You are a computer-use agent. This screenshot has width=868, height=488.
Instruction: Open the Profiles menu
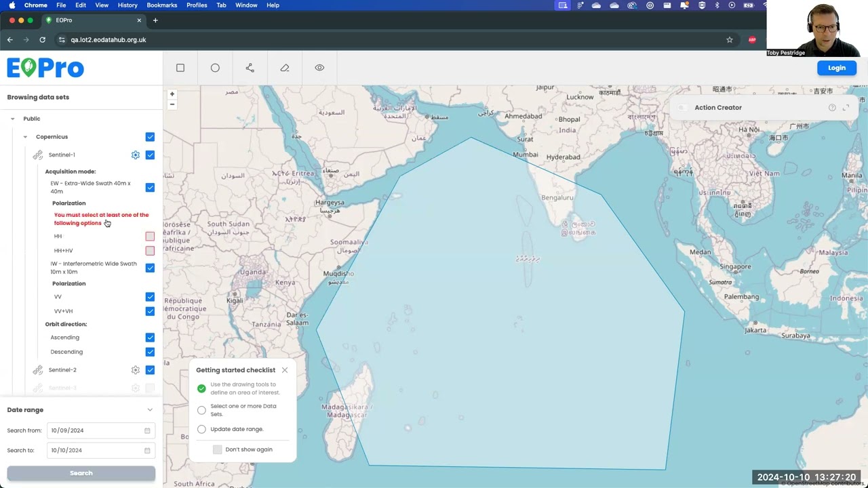click(197, 5)
